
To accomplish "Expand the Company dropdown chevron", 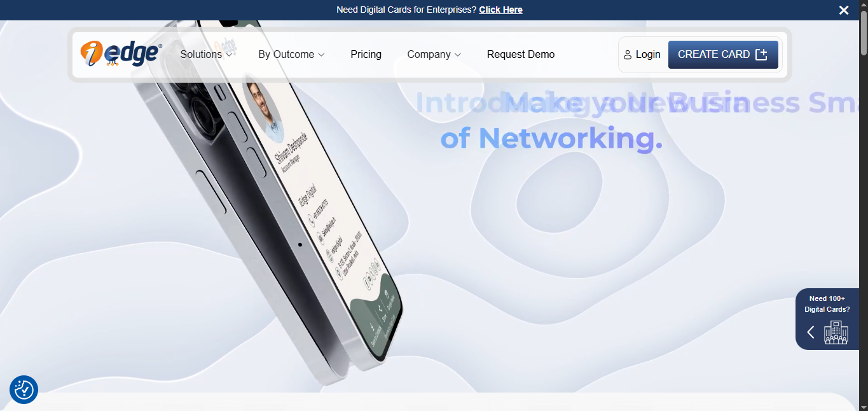I will click(458, 55).
